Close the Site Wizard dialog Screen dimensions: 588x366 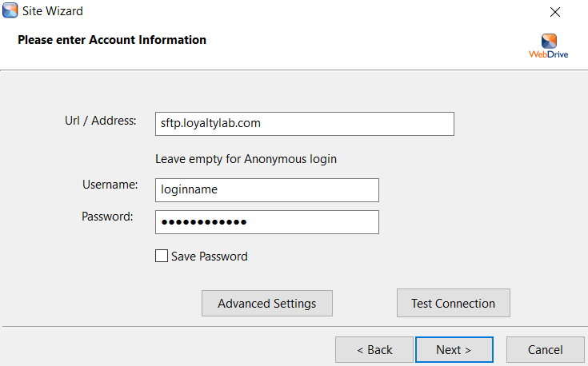point(555,12)
